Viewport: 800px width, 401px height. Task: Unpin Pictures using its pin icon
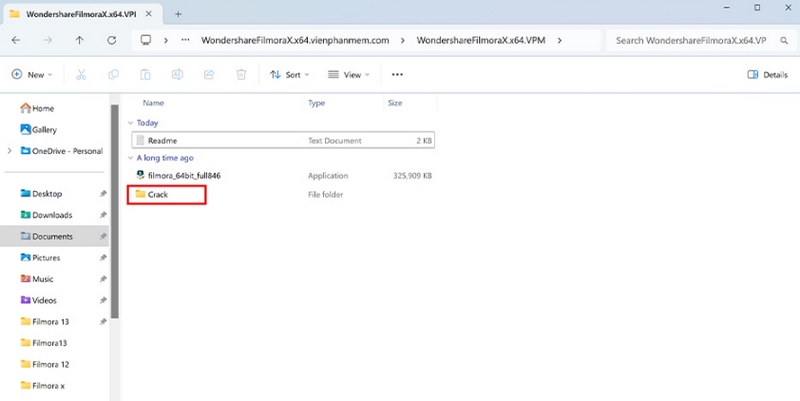coord(103,258)
